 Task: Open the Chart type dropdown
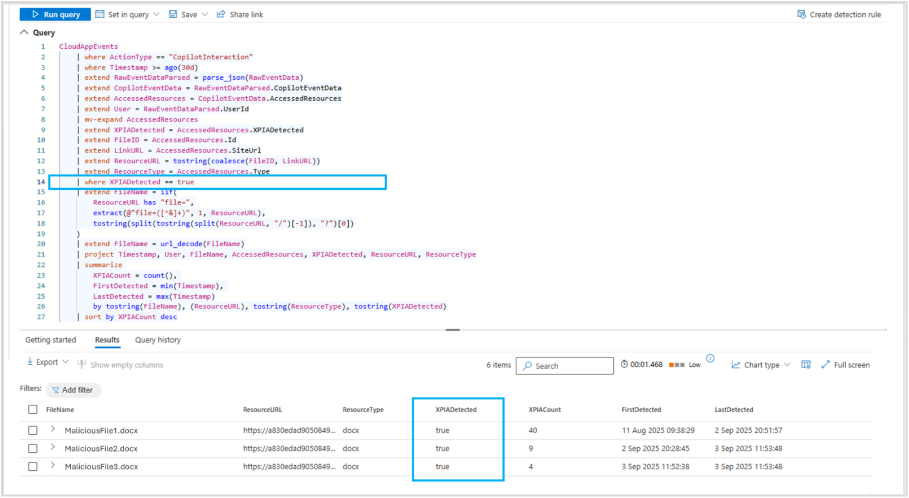pyautogui.click(x=761, y=365)
